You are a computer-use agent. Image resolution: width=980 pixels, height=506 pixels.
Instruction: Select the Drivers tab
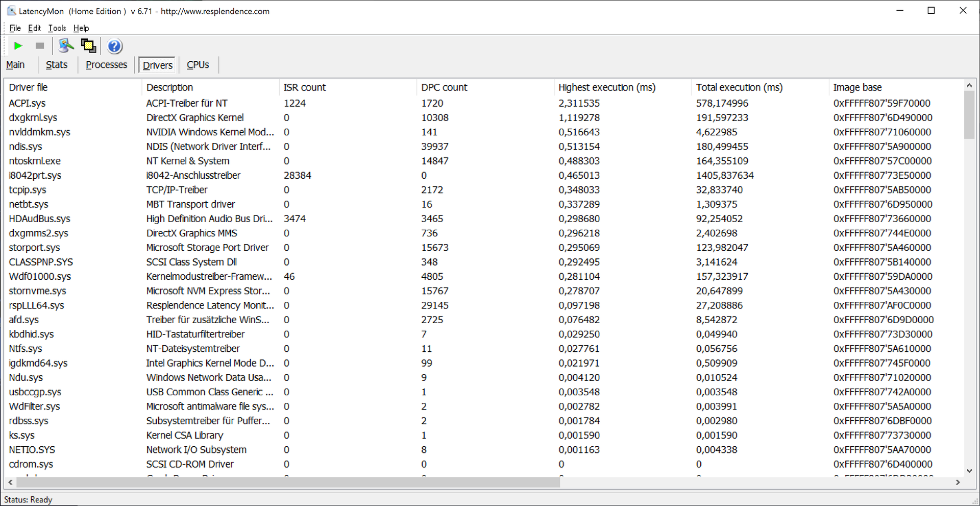158,65
